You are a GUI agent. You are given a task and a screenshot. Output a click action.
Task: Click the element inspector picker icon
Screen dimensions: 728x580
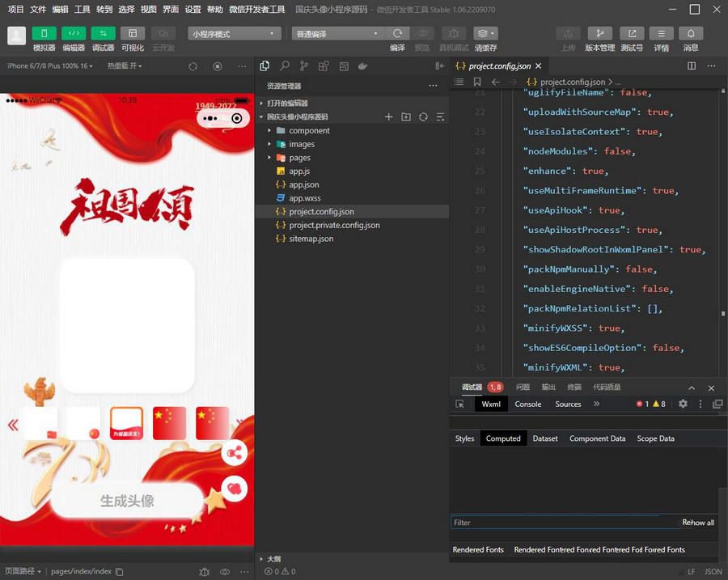click(460, 404)
